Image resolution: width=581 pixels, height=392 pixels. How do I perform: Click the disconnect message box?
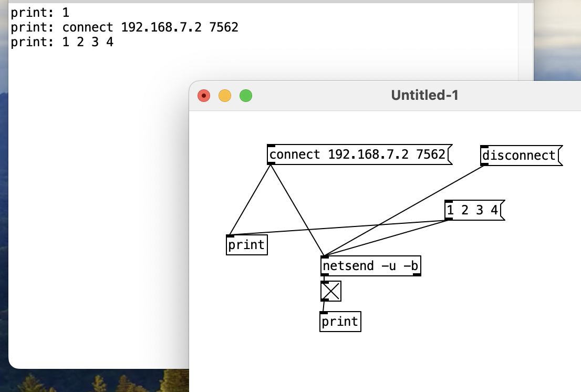519,156
